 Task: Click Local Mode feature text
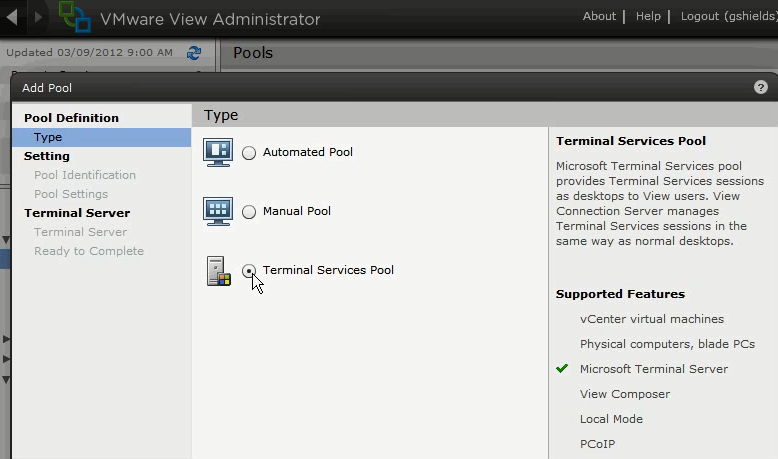coord(611,419)
